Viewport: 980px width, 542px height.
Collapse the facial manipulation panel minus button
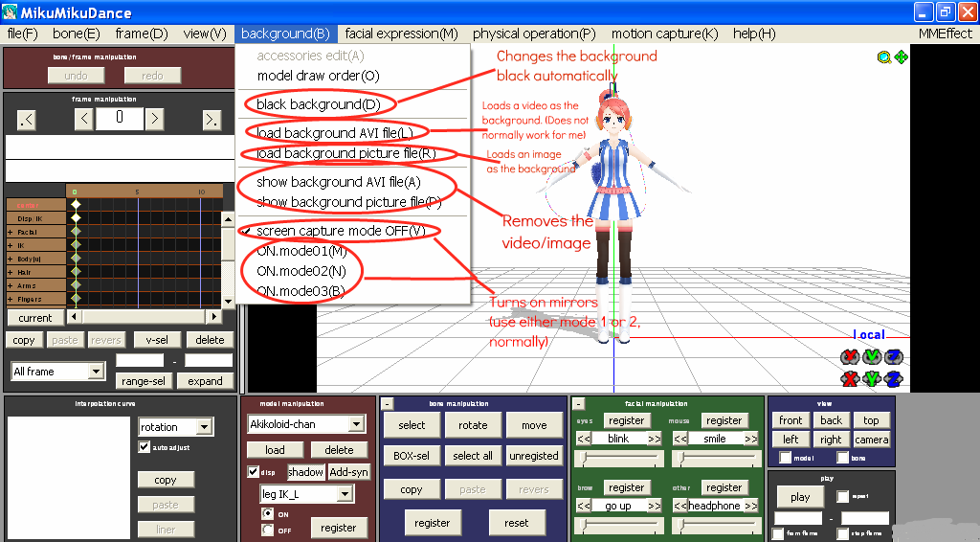[x=578, y=404]
